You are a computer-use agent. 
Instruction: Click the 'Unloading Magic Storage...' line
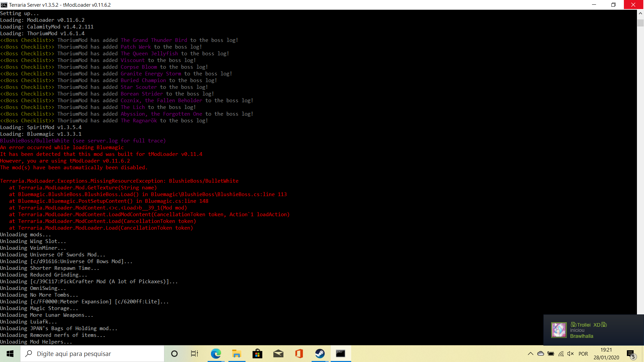39,308
